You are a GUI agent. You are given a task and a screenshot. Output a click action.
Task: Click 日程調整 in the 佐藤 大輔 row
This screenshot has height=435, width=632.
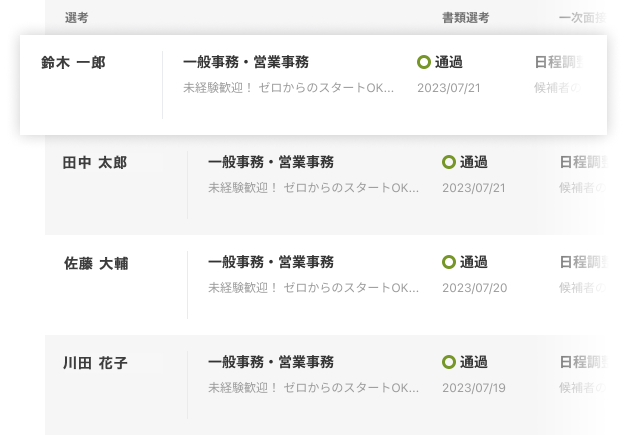coord(583,262)
